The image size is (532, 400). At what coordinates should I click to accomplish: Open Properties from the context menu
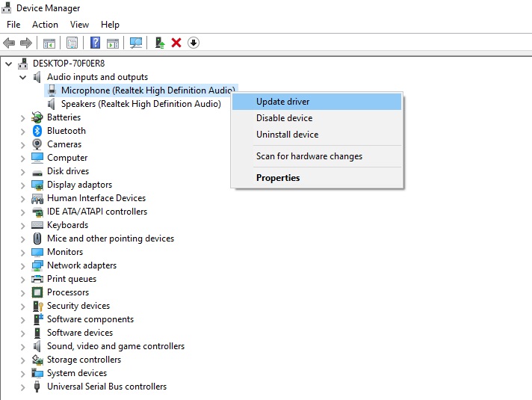[317, 178]
